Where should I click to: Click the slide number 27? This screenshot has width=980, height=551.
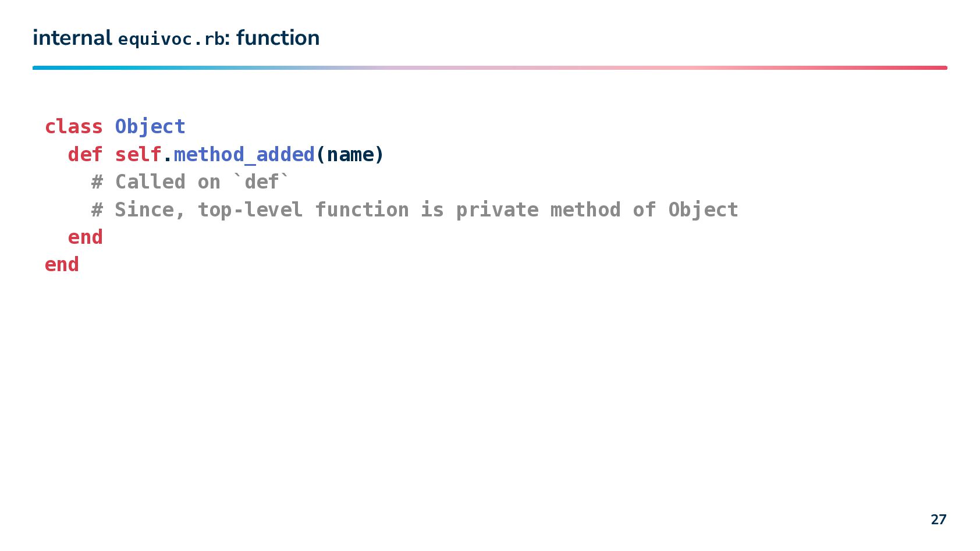[x=938, y=519]
